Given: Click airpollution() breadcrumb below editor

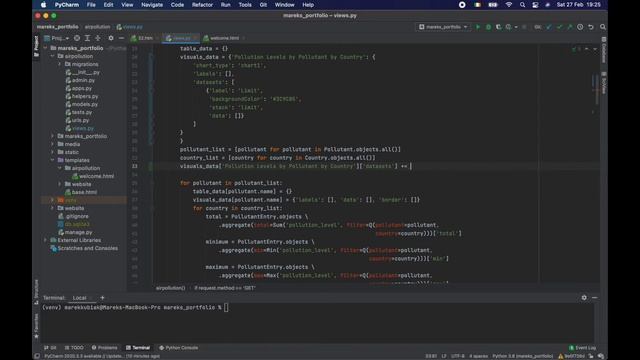Looking at the screenshot, I should 170,288.
